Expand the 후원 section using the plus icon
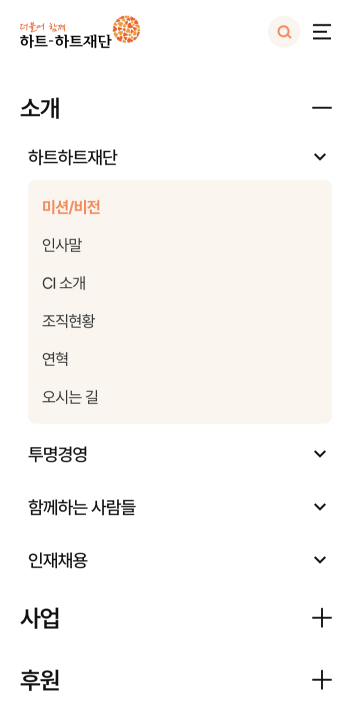The width and height of the screenshot is (360, 720). pyautogui.click(x=322, y=680)
